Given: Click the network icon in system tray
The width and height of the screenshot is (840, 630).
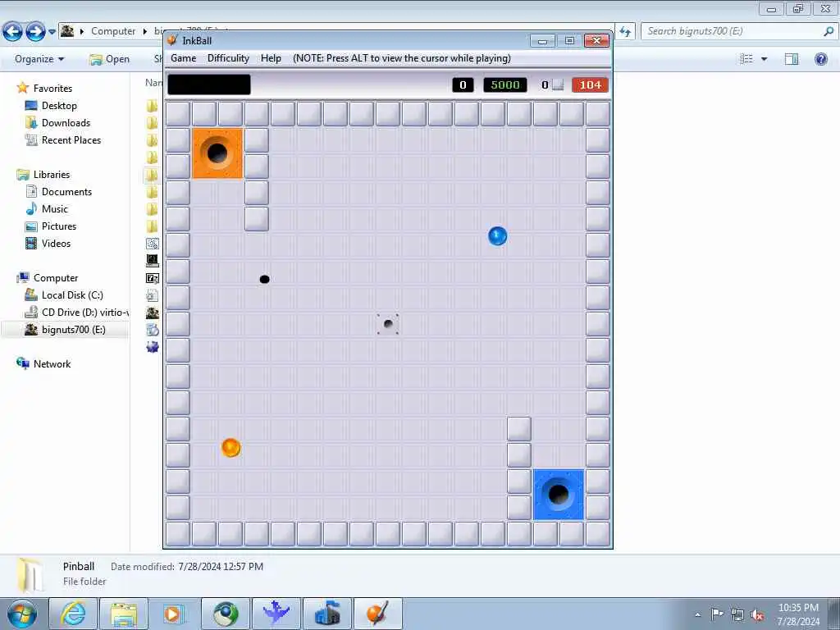Looking at the screenshot, I should (737, 614).
